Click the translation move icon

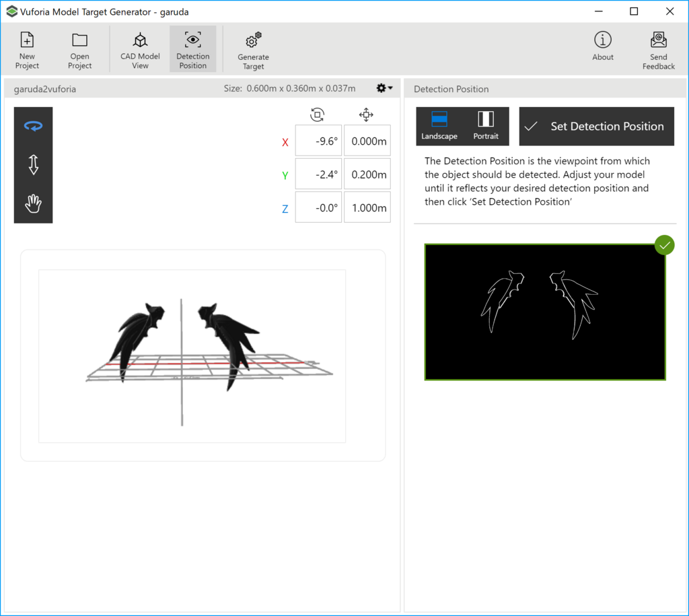[366, 114]
